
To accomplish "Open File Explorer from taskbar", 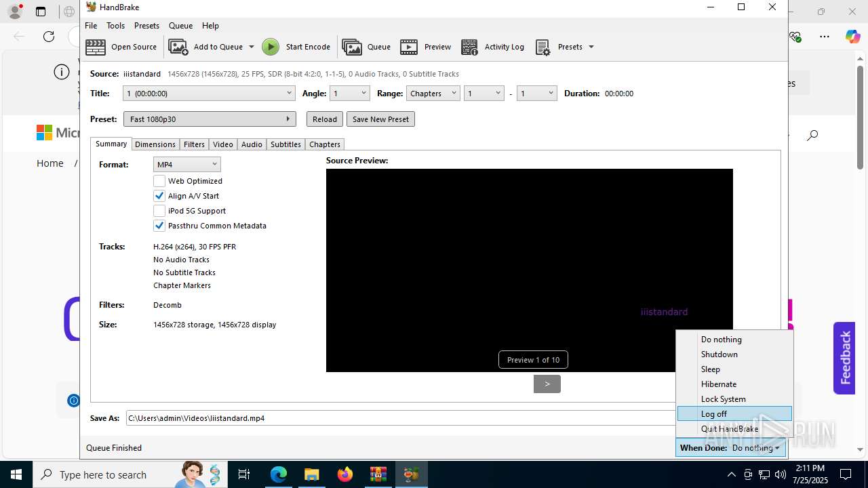I will pos(312,474).
